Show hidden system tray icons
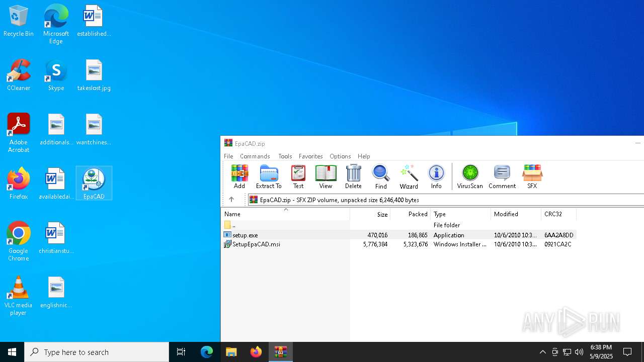This screenshot has width=644, height=362. [542, 352]
